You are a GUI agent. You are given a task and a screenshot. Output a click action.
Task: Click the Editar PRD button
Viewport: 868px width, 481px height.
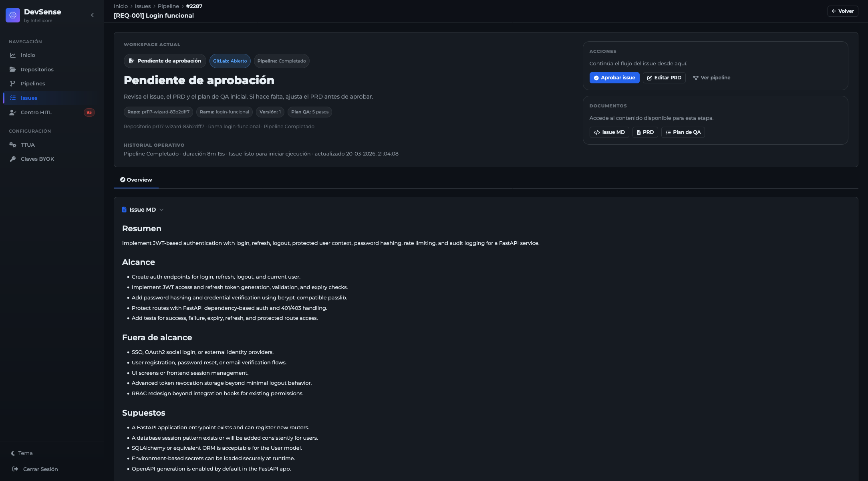pos(664,78)
